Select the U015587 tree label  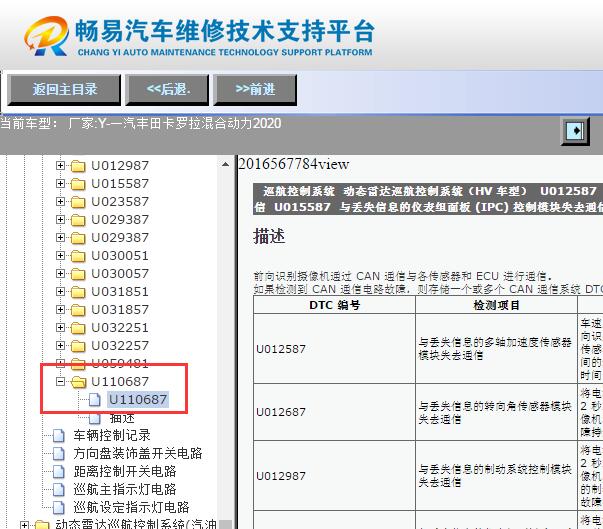pos(120,184)
